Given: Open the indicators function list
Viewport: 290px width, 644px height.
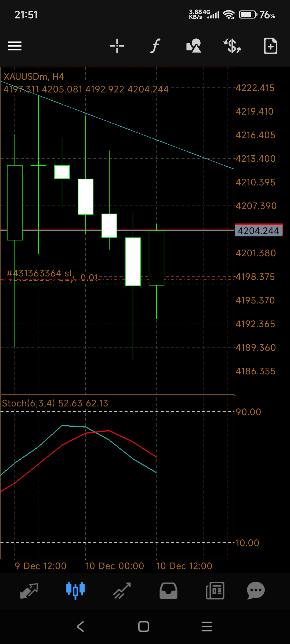Looking at the screenshot, I should (x=155, y=46).
